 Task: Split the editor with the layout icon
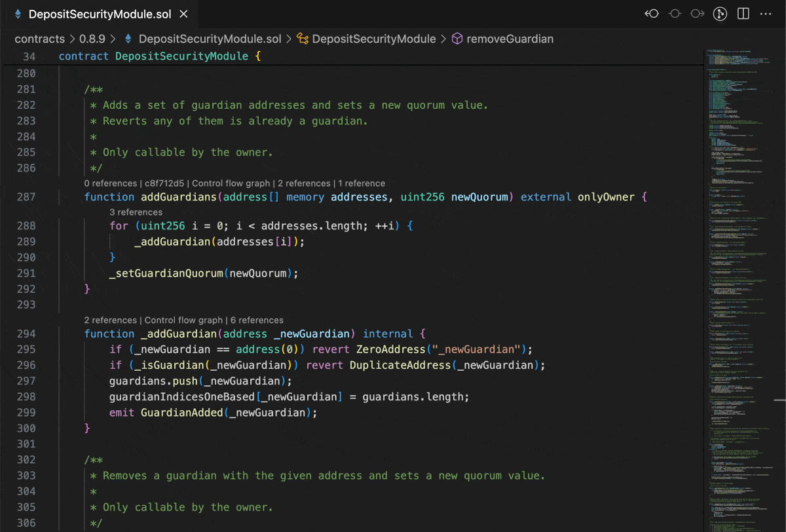743,14
